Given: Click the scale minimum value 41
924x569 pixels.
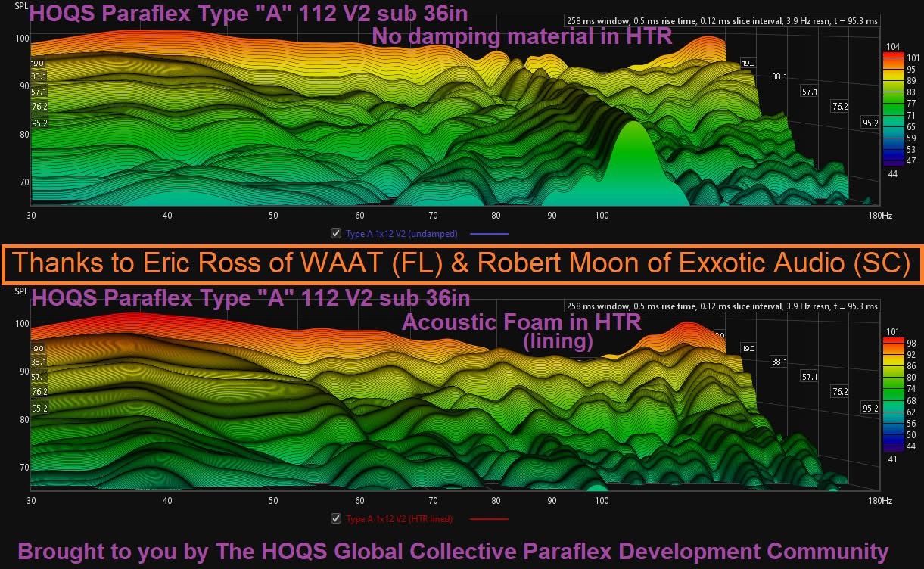Looking at the screenshot, I should [892, 459].
